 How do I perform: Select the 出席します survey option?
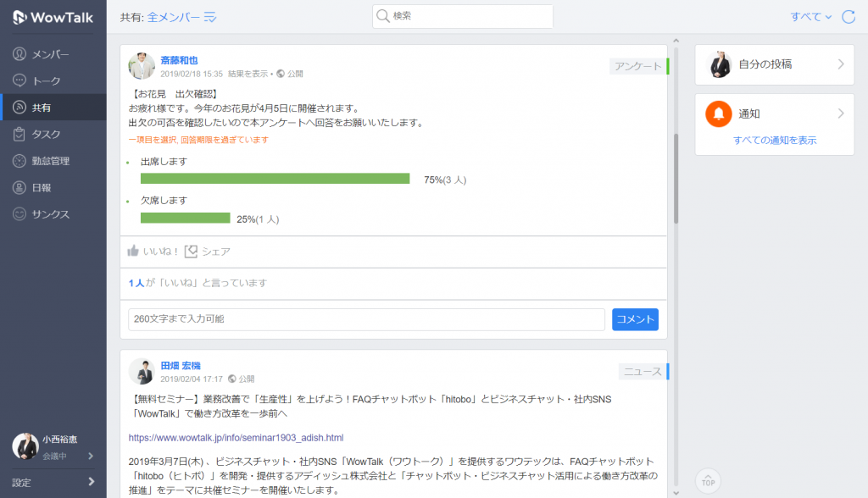pyautogui.click(x=164, y=162)
